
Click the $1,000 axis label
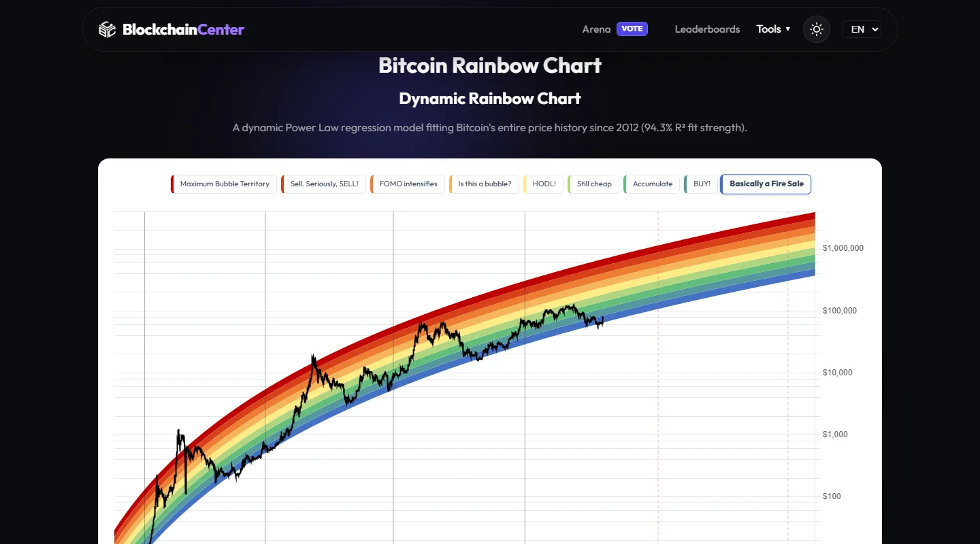pos(835,435)
